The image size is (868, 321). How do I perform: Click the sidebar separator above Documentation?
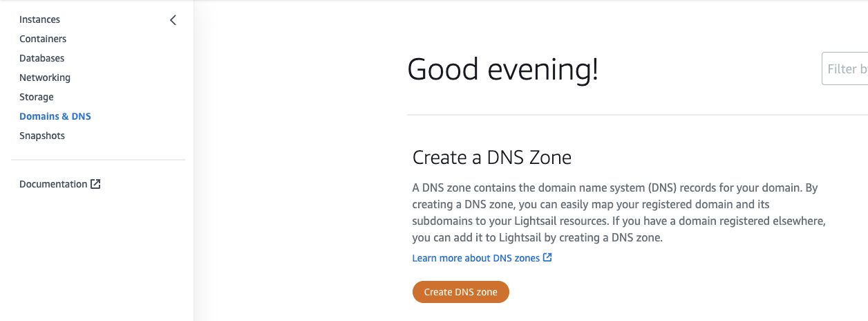click(98, 160)
